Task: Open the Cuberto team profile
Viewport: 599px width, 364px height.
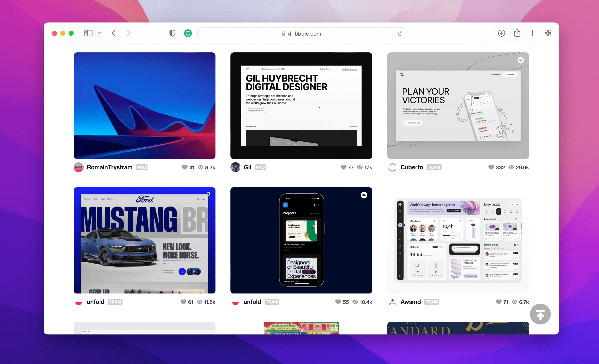Action: (412, 167)
